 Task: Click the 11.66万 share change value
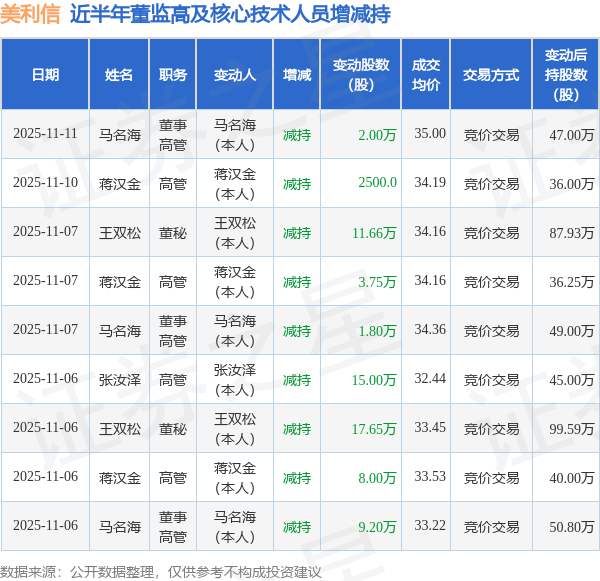(374, 233)
